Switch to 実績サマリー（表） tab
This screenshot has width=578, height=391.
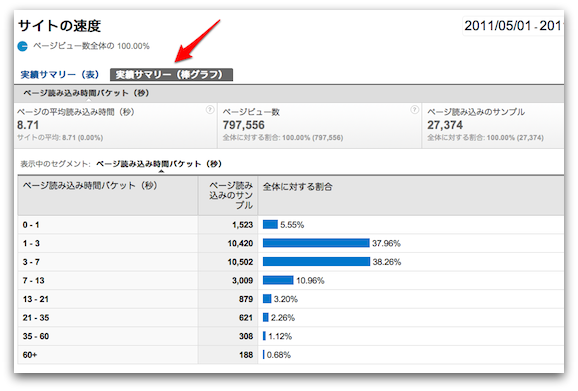tap(60, 75)
